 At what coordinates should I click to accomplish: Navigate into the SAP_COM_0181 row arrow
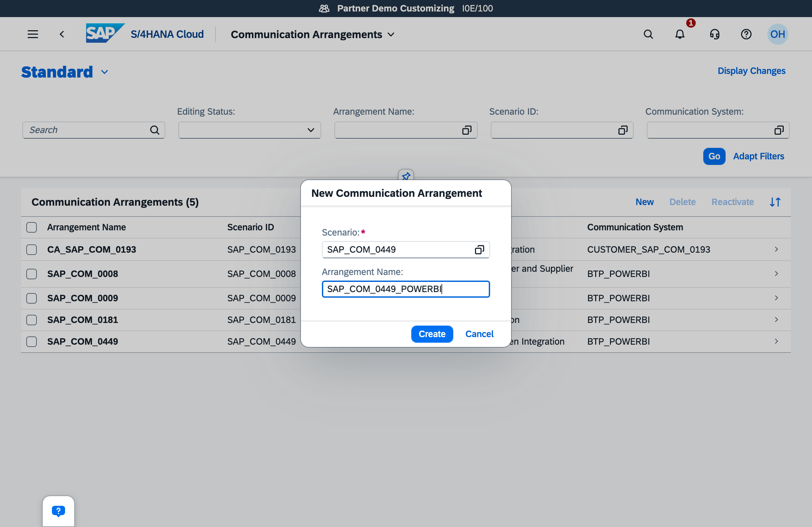tap(776, 320)
